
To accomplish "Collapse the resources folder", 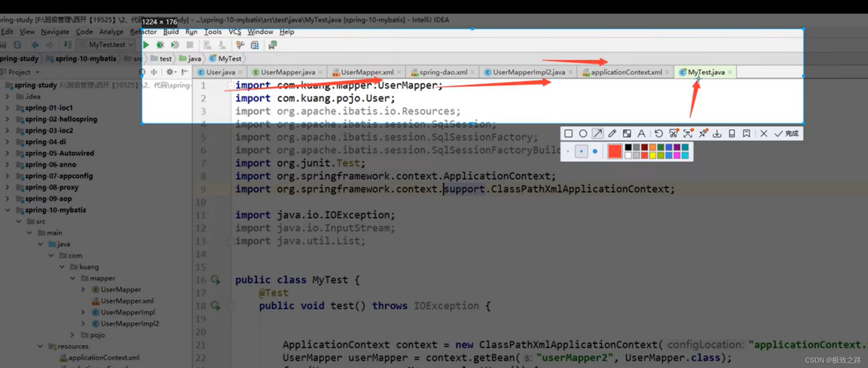I will (40, 346).
